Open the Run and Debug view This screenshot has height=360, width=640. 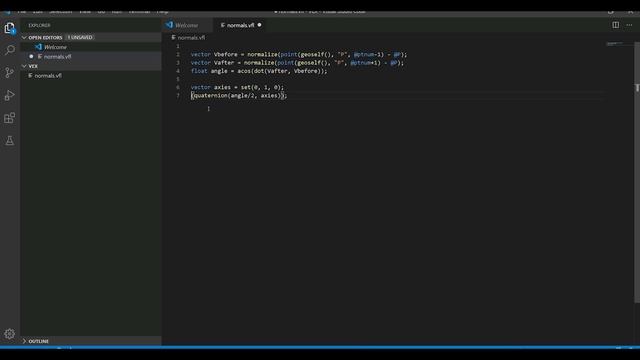(x=9, y=96)
